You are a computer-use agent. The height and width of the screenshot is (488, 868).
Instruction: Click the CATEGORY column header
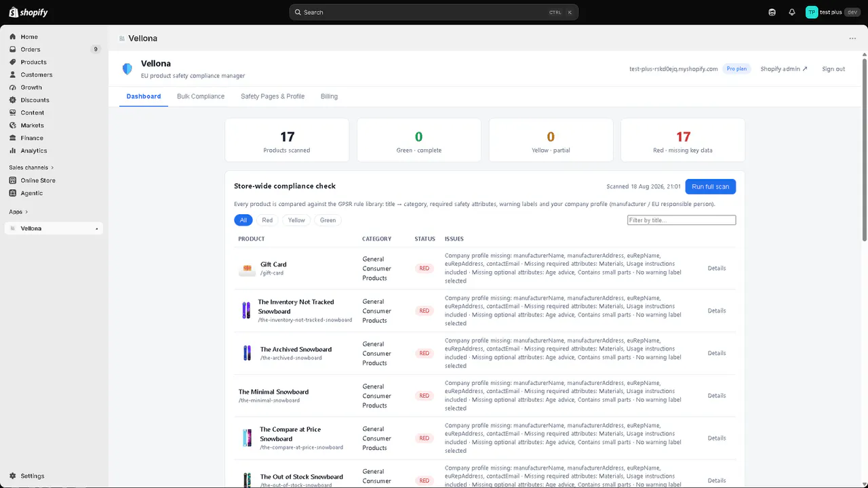coord(377,239)
